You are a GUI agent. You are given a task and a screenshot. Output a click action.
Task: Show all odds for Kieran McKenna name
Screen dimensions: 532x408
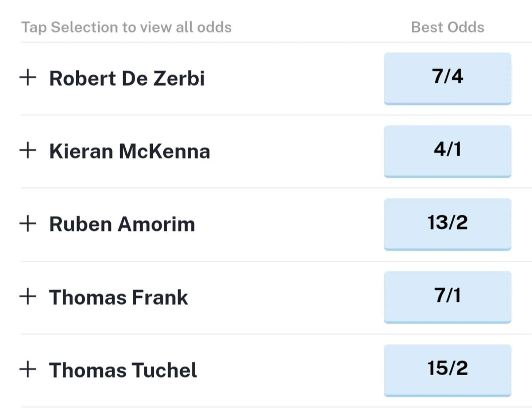click(x=130, y=151)
